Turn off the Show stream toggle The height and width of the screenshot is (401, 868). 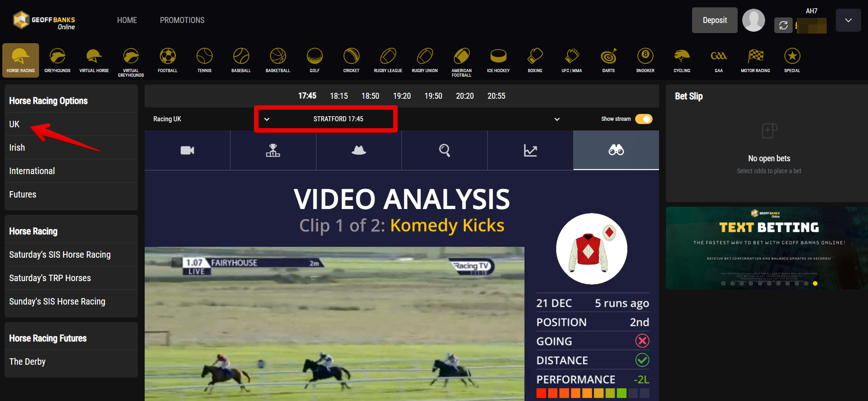coord(643,119)
